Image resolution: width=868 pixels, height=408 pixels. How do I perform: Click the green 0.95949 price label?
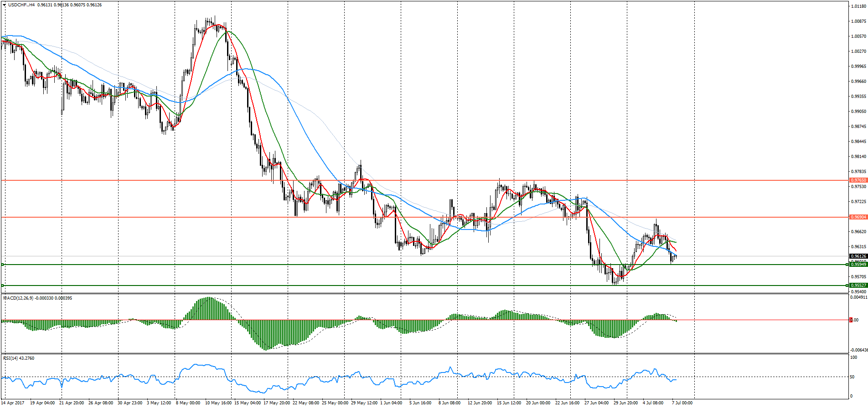pyautogui.click(x=858, y=265)
